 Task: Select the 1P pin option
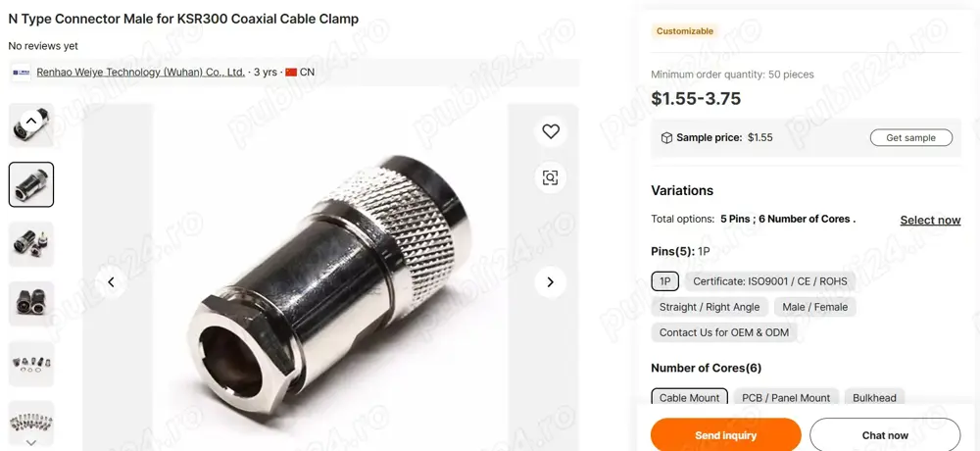point(665,281)
